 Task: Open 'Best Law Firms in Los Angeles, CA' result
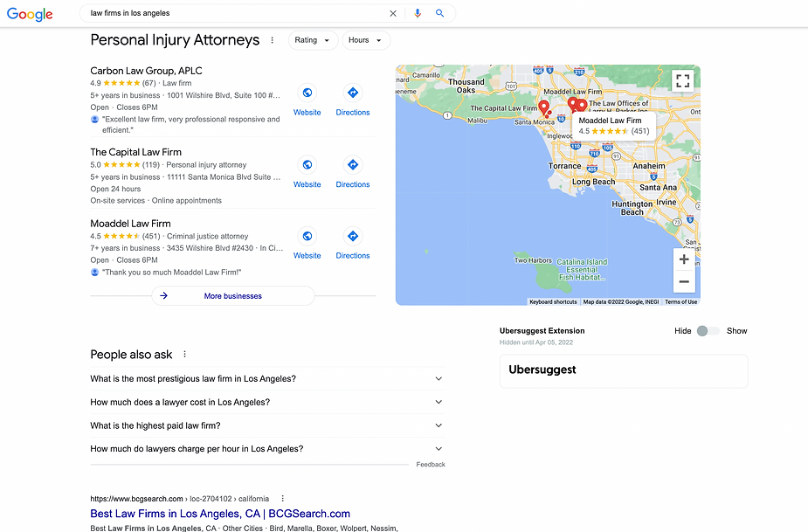click(x=220, y=514)
